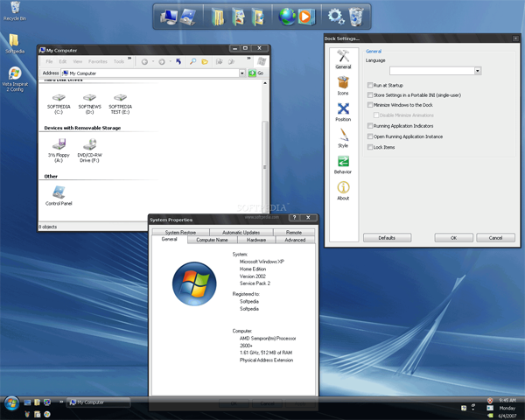This screenshot has height=420, width=525.
Task: Click the Defaults button
Action: [387, 237]
